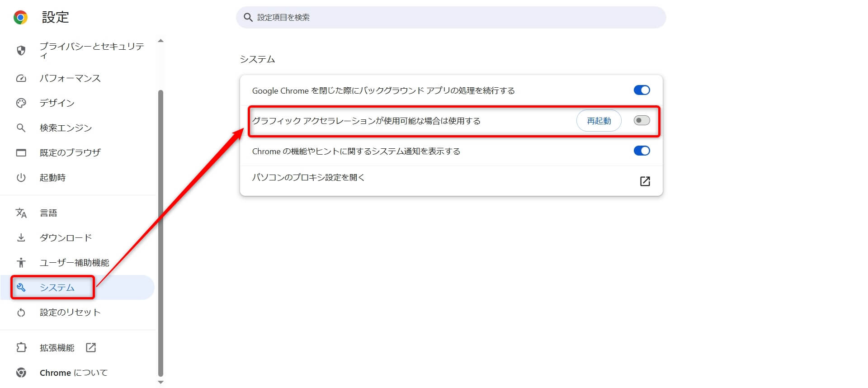
Task: Click the Design palette icon
Action: click(21, 103)
